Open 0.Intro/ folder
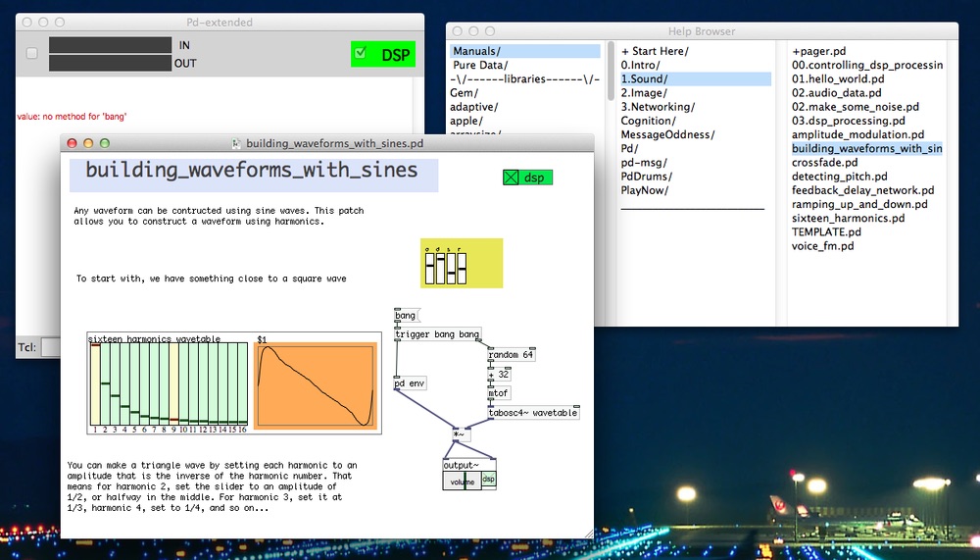 [x=640, y=65]
